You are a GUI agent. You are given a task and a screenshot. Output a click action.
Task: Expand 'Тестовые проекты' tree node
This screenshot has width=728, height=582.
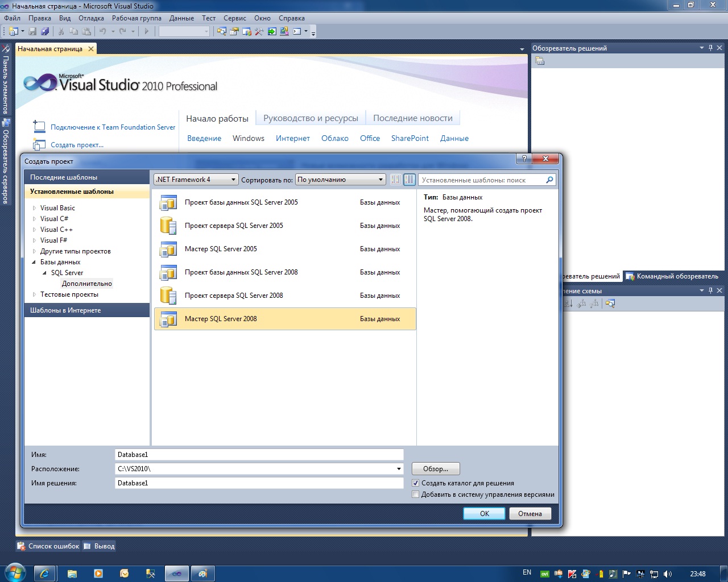pyautogui.click(x=34, y=294)
